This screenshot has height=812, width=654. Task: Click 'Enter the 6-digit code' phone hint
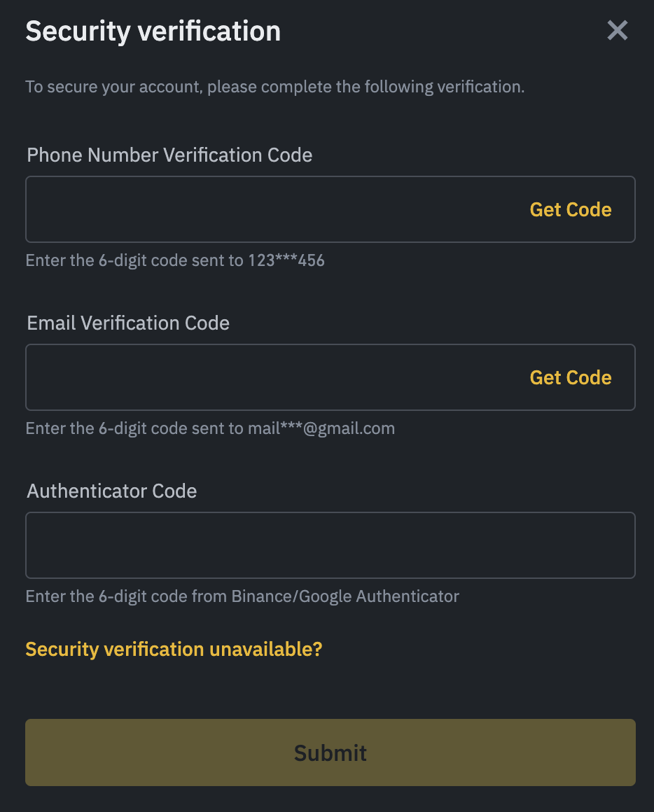(x=105, y=261)
